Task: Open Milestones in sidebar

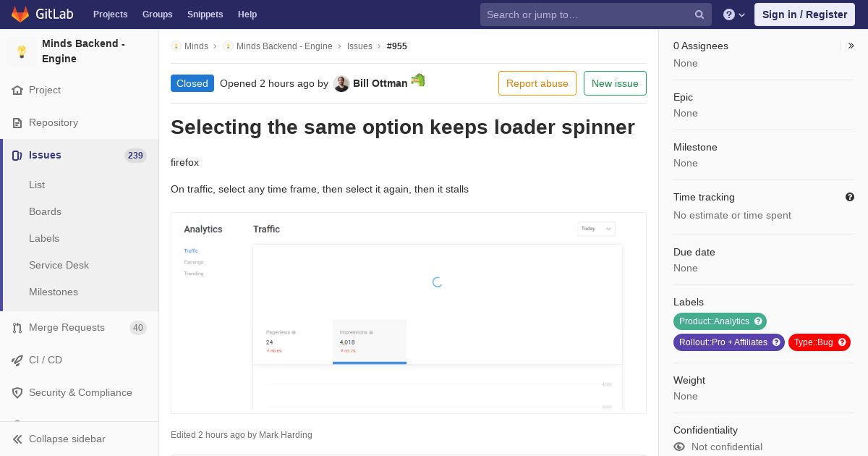Action: 54,292
